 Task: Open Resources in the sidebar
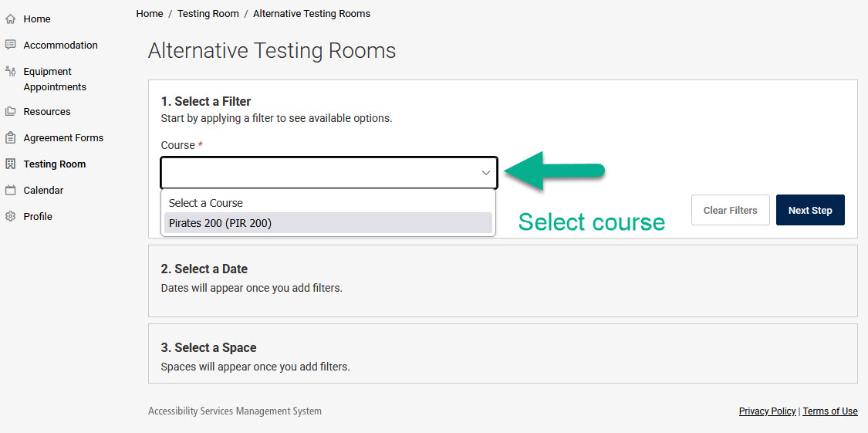pos(47,111)
